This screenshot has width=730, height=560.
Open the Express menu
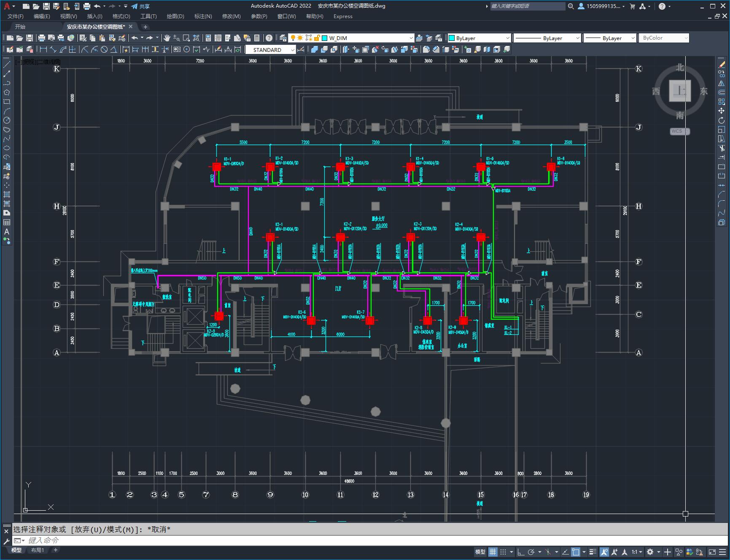coord(343,16)
